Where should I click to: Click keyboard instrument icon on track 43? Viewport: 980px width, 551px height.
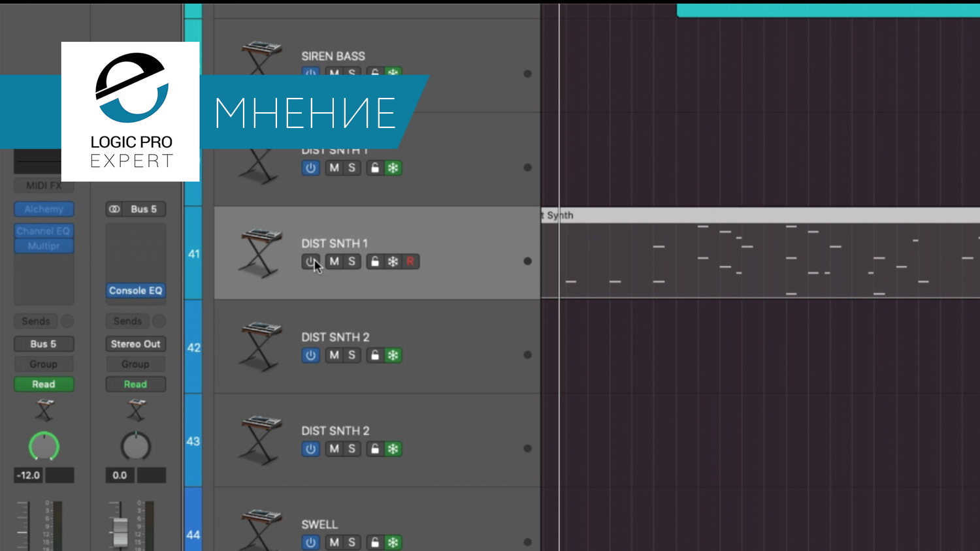click(260, 441)
